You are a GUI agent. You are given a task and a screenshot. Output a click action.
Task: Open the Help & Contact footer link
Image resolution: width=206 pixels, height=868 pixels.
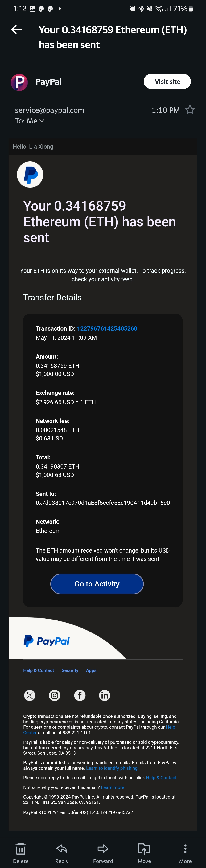point(38,670)
